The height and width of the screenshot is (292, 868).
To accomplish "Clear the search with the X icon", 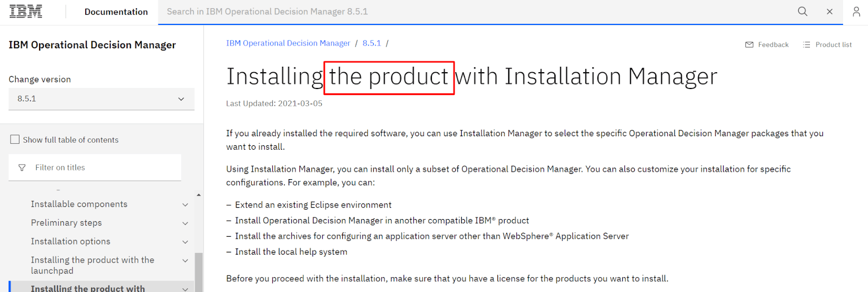I will (x=829, y=11).
